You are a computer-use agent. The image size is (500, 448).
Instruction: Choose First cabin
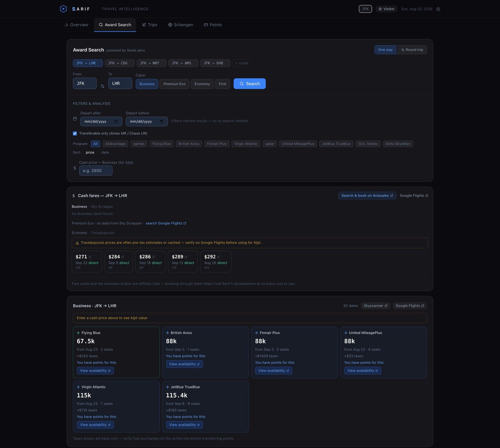[x=222, y=84]
